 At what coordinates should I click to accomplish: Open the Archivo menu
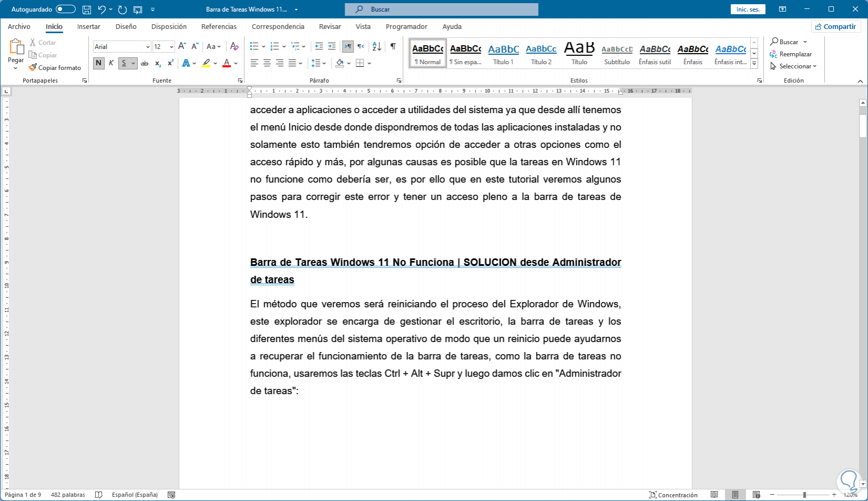(19, 26)
